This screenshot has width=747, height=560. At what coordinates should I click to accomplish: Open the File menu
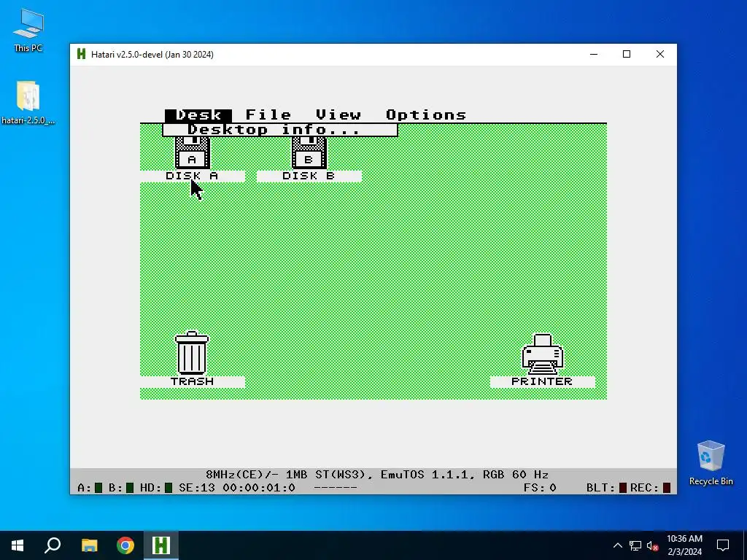click(268, 115)
